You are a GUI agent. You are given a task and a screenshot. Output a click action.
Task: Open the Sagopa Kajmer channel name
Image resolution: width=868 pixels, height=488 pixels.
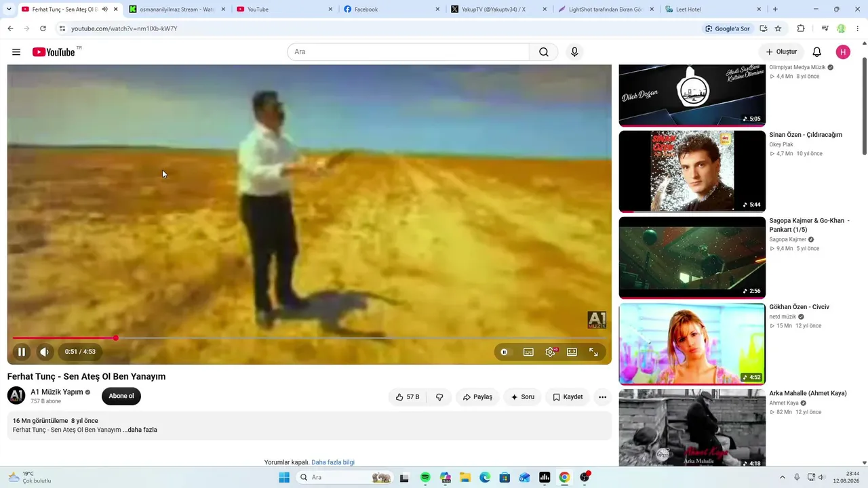click(x=787, y=239)
